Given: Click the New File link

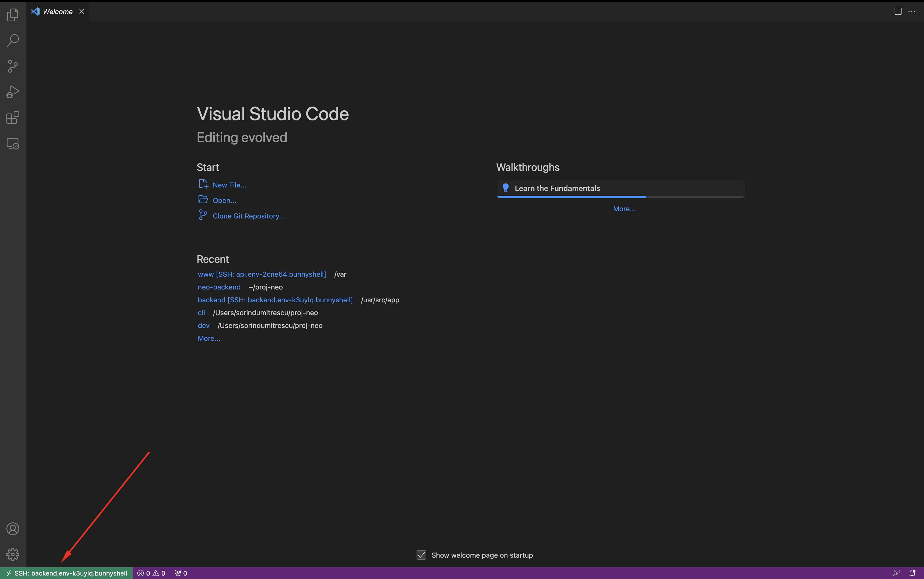Looking at the screenshot, I should (x=229, y=185).
